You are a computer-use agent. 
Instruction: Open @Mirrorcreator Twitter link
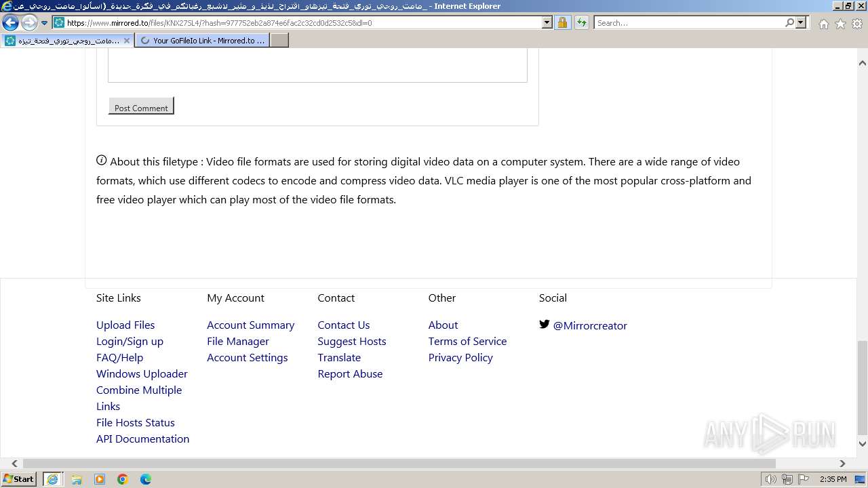pos(590,326)
